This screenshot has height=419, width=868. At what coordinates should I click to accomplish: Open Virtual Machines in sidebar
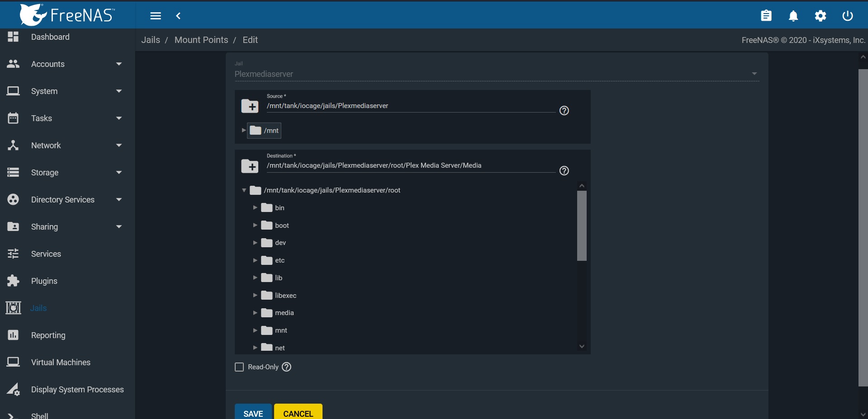pos(61,363)
